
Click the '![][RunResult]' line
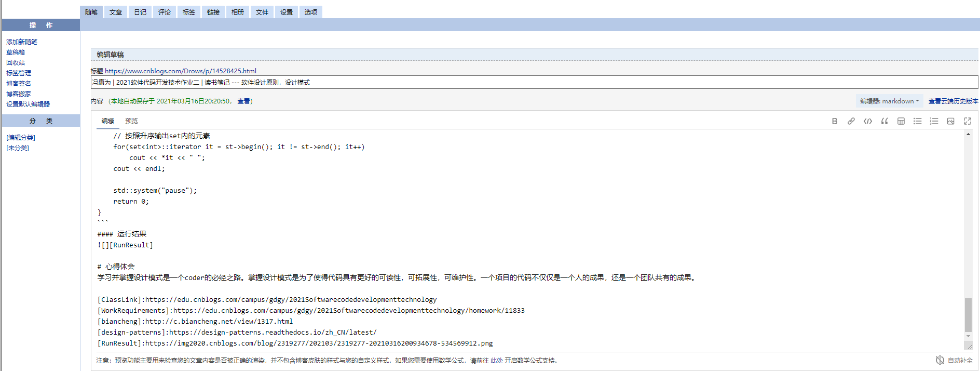(x=125, y=245)
